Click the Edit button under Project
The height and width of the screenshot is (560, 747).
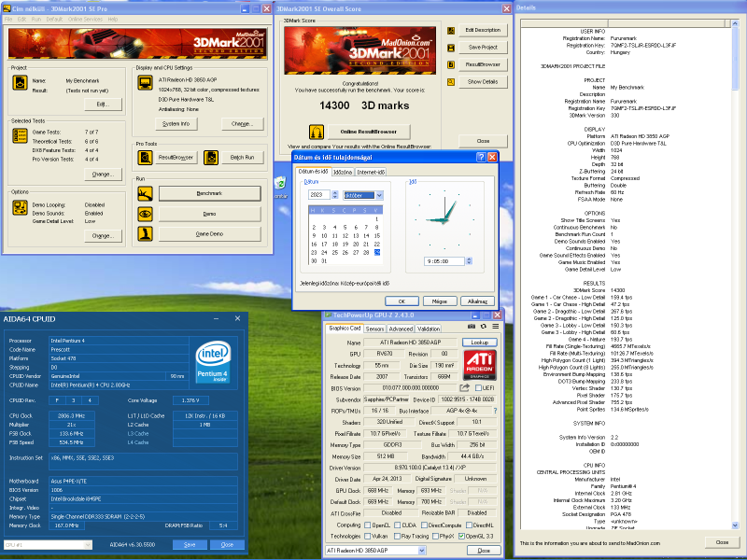click(x=103, y=104)
